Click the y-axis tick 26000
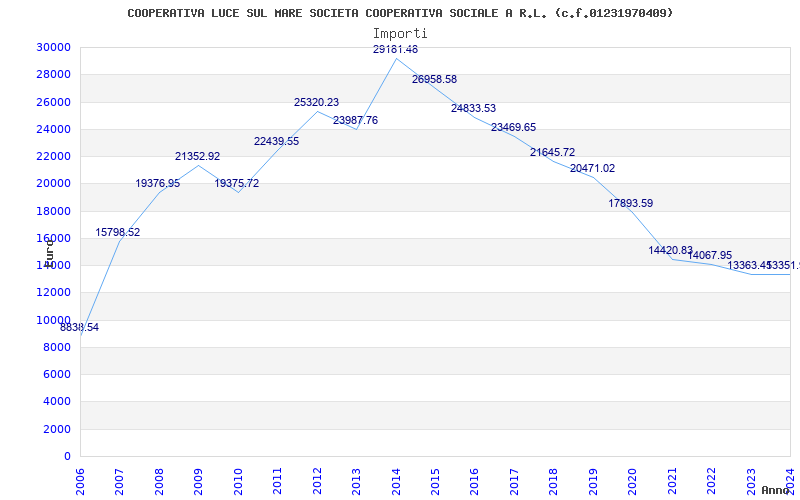 pyautogui.click(x=53, y=102)
